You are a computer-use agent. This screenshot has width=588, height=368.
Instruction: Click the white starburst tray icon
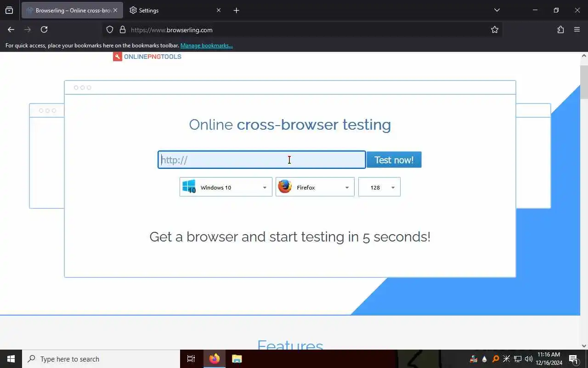pyautogui.click(x=506, y=359)
